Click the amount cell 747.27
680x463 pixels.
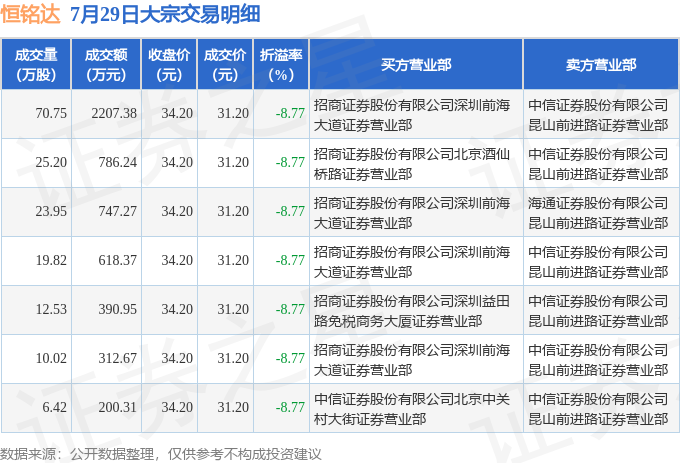tap(118, 212)
